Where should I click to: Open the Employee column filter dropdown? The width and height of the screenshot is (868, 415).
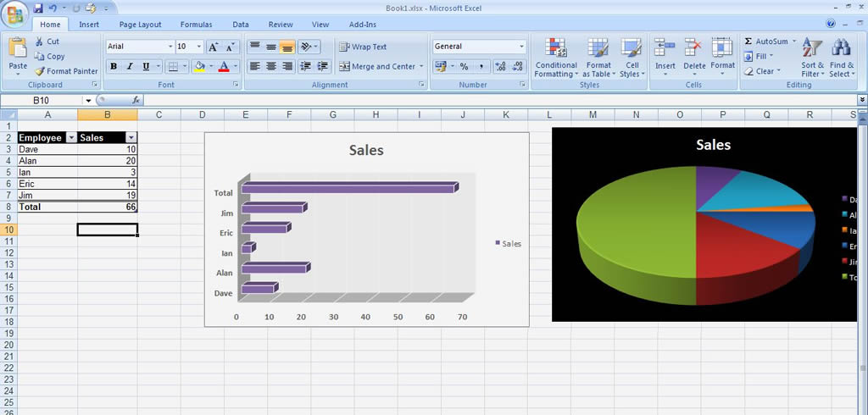click(71, 138)
